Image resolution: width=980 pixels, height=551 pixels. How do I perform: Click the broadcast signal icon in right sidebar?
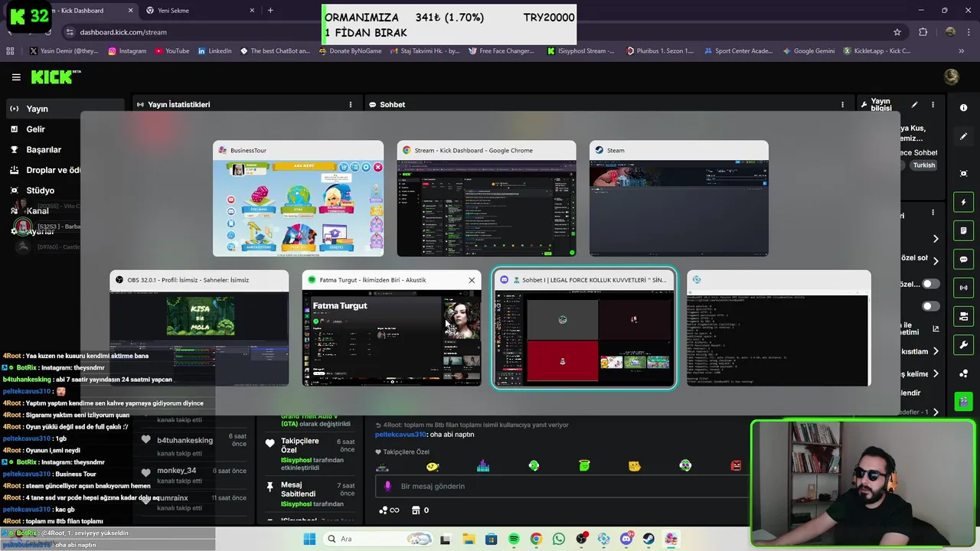point(964,288)
